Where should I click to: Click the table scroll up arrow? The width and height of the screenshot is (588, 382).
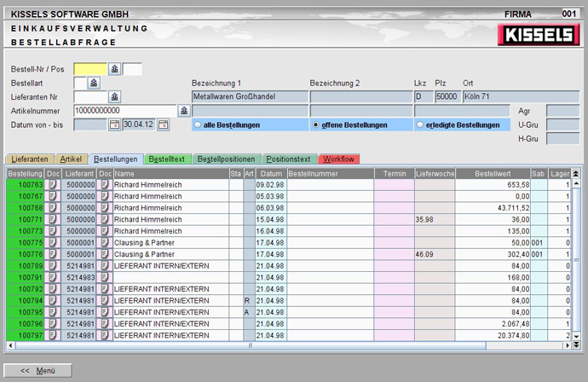(576, 183)
